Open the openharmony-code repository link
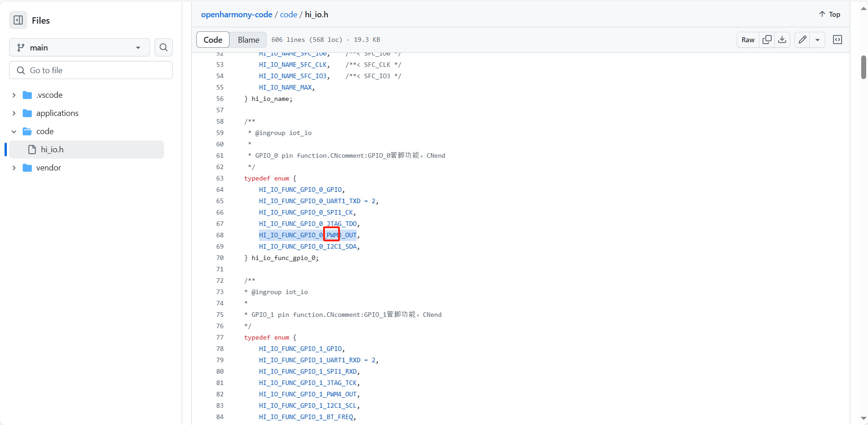Screen dimensions: 868x425 pos(236,15)
